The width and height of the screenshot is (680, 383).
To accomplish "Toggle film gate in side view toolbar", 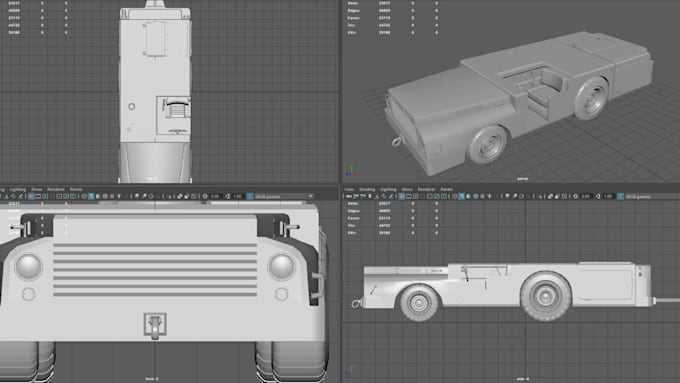I will [409, 196].
